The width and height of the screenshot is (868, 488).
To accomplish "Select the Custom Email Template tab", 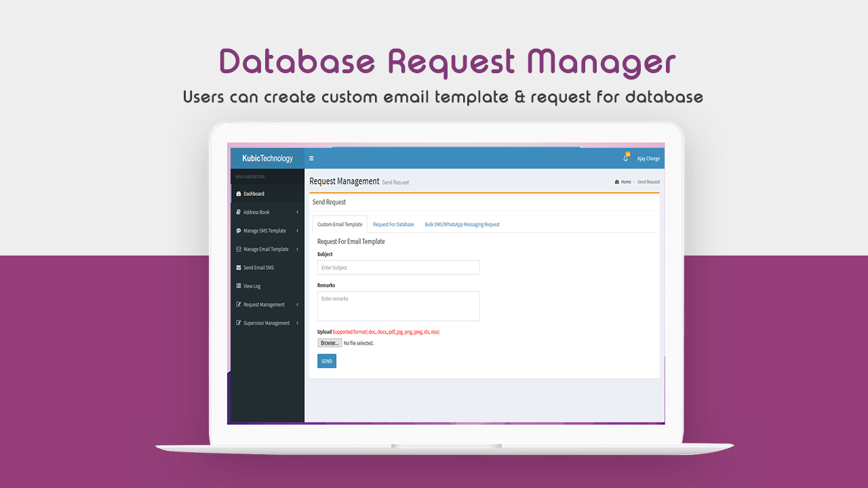I will (340, 224).
